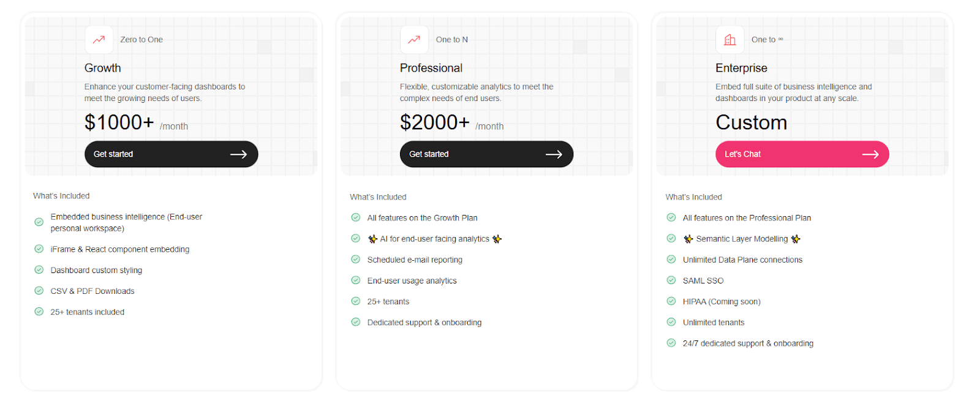Click the checkmark next to Unlimited tenants
This screenshot has width=980, height=420.
click(671, 322)
